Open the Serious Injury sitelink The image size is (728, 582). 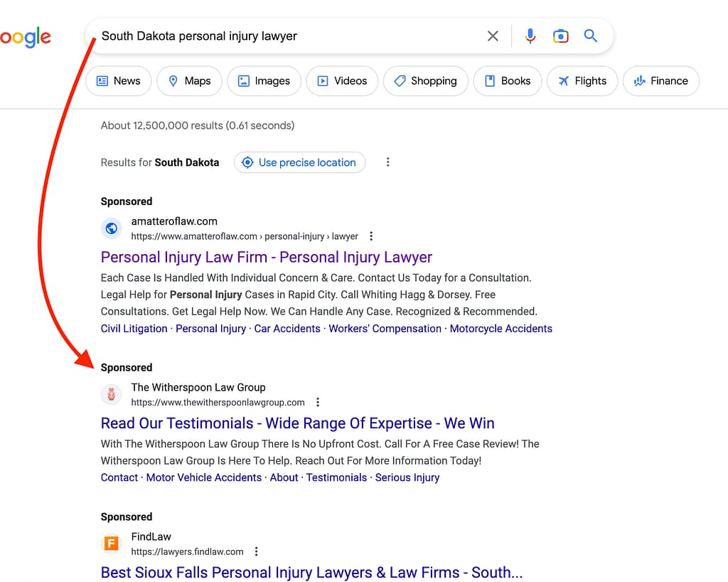[407, 477]
